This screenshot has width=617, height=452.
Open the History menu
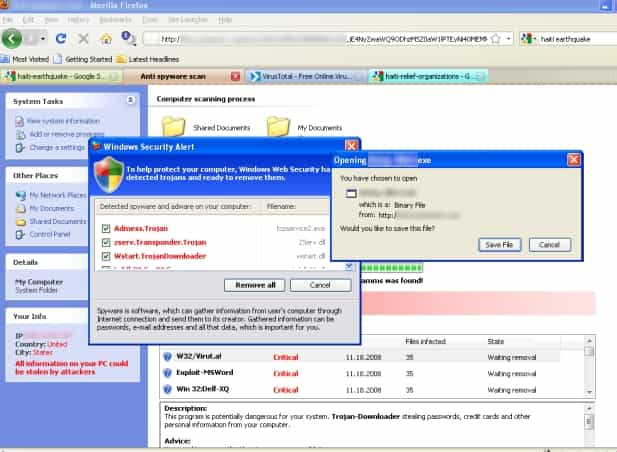pyautogui.click(x=78, y=20)
